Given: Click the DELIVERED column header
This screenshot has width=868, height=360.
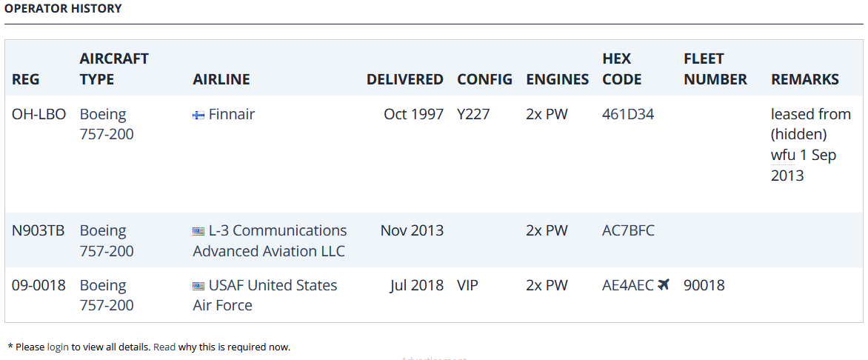Looking at the screenshot, I should click(x=404, y=79).
